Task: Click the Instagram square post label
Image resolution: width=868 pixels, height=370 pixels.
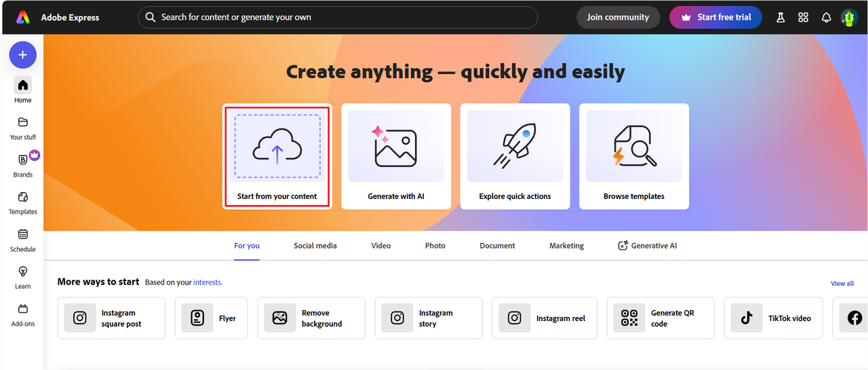Action: [x=121, y=318]
